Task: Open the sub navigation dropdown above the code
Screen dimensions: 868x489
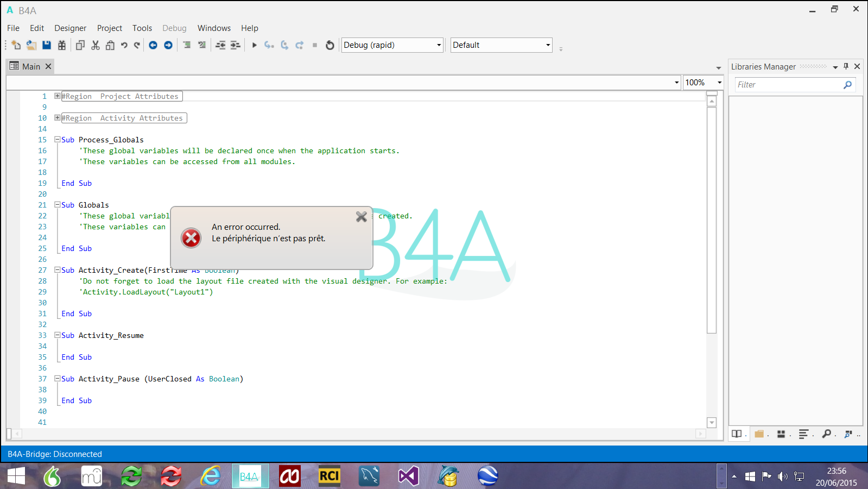Action: (x=344, y=83)
